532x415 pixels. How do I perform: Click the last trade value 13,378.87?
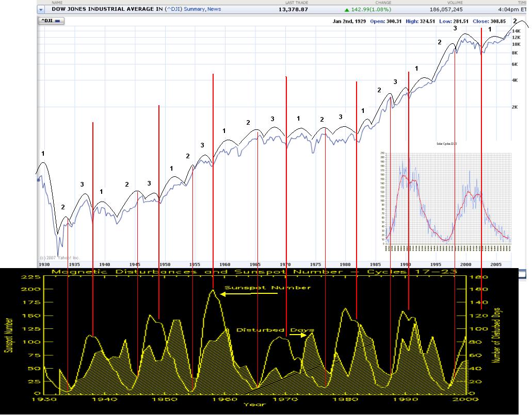coord(293,9)
